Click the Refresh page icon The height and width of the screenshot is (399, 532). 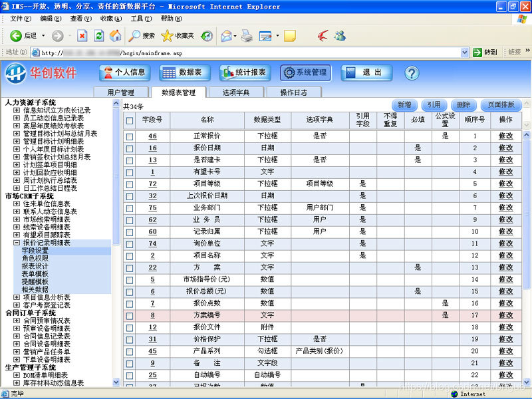pos(98,36)
